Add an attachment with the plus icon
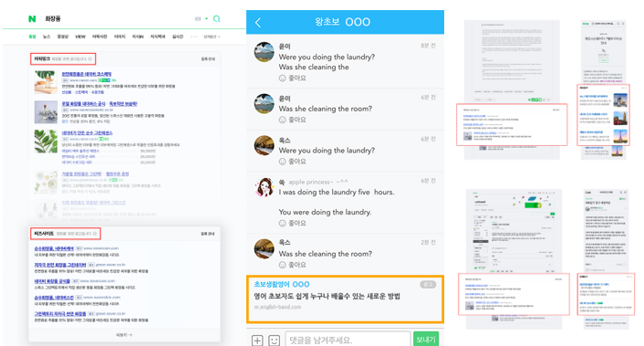This screenshot has width=644, height=346. (x=257, y=341)
